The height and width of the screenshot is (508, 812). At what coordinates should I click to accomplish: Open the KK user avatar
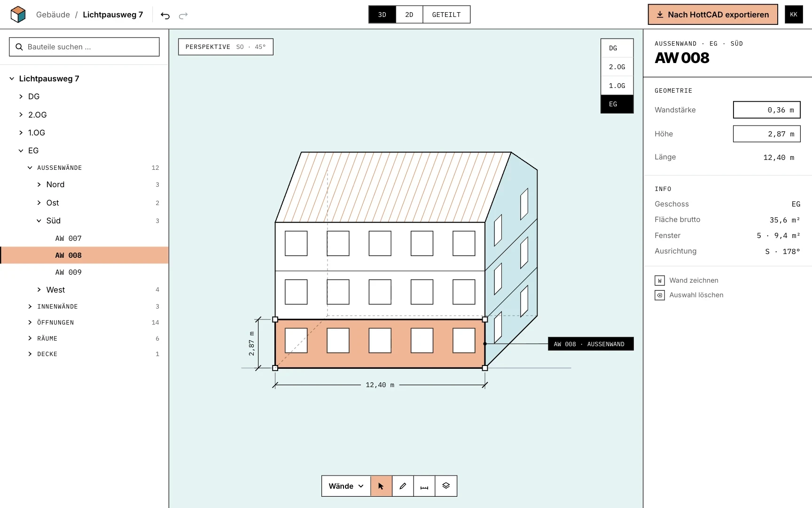coord(794,15)
